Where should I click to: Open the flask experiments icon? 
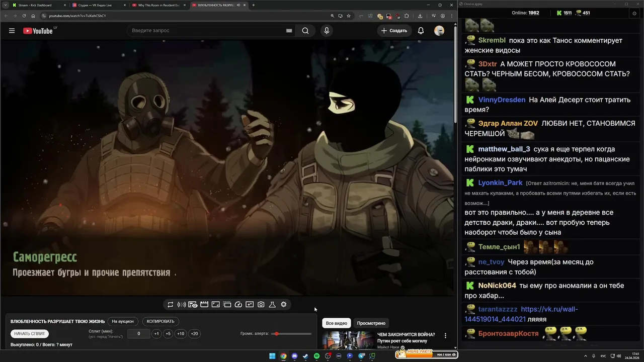point(272,304)
